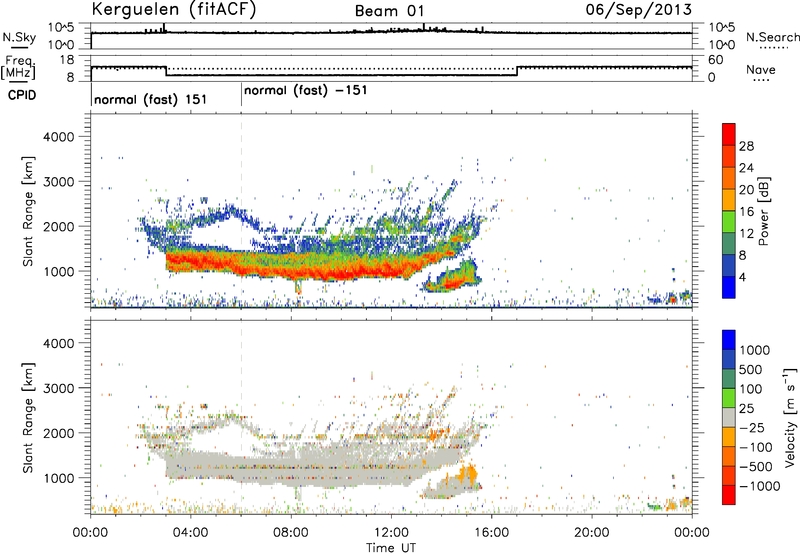Click the "-100" value on Velocity colorbar

[756, 447]
